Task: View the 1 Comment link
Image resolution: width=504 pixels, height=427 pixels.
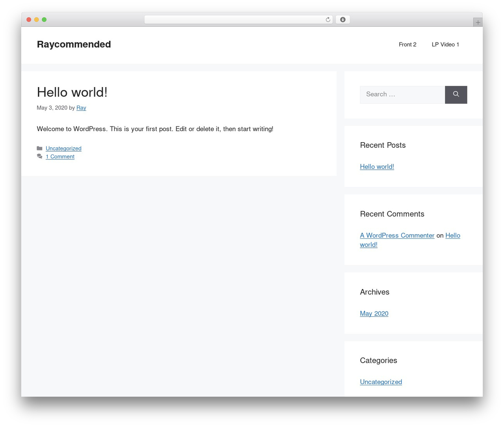Action: (x=60, y=157)
